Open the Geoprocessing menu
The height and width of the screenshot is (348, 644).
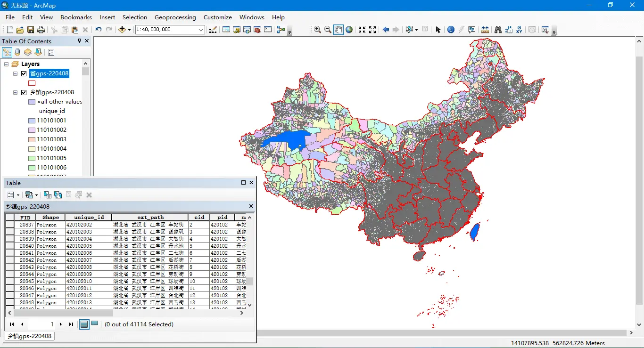tap(175, 17)
